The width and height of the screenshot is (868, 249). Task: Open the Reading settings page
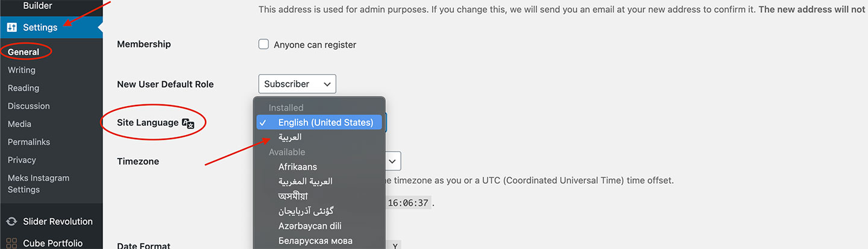coord(24,88)
